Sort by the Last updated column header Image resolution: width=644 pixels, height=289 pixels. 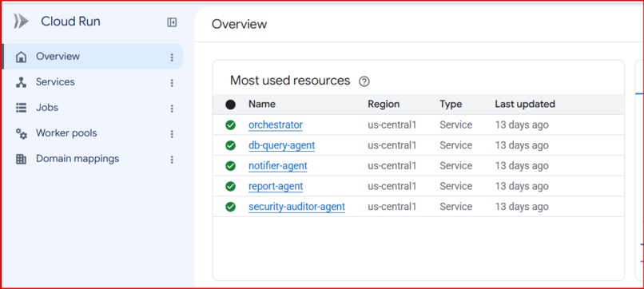coord(525,105)
